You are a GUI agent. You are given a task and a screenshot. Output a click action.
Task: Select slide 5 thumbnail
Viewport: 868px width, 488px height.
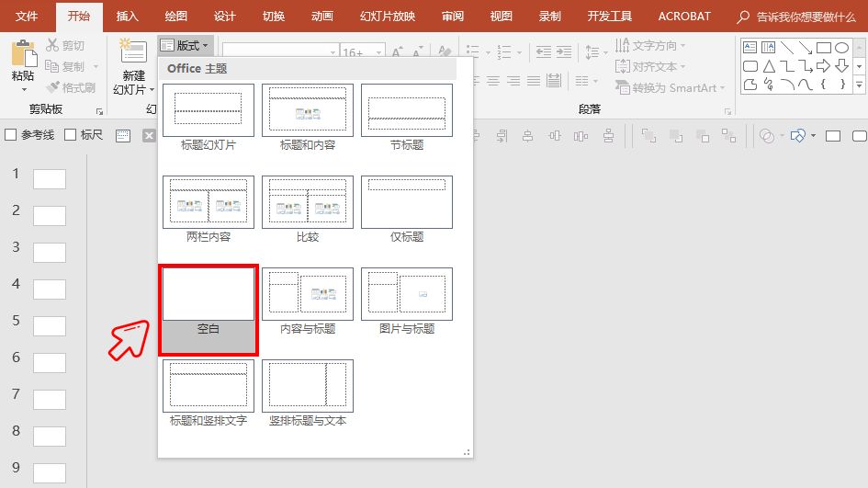(50, 325)
